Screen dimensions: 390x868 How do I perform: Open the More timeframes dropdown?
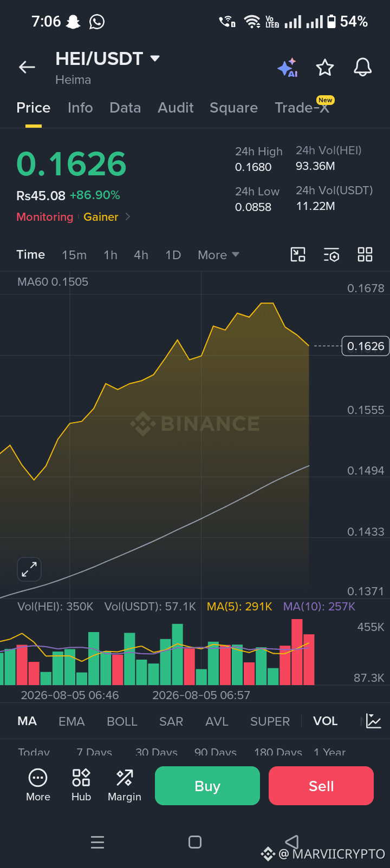218,255
